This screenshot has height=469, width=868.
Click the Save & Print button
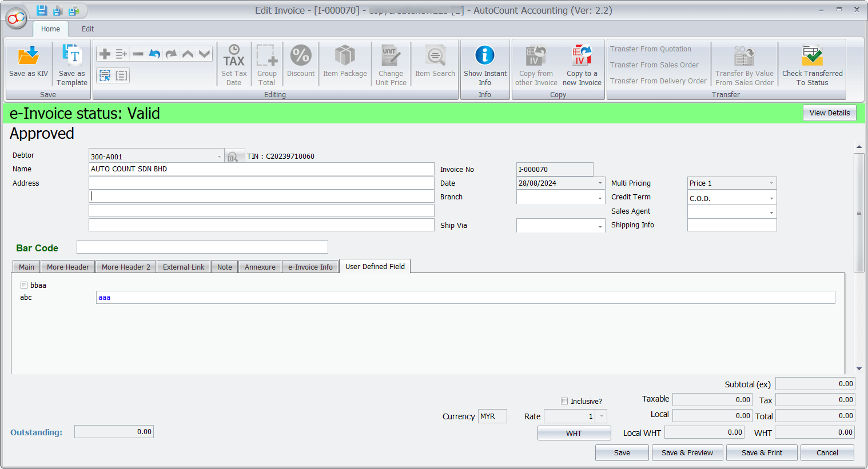(762, 453)
